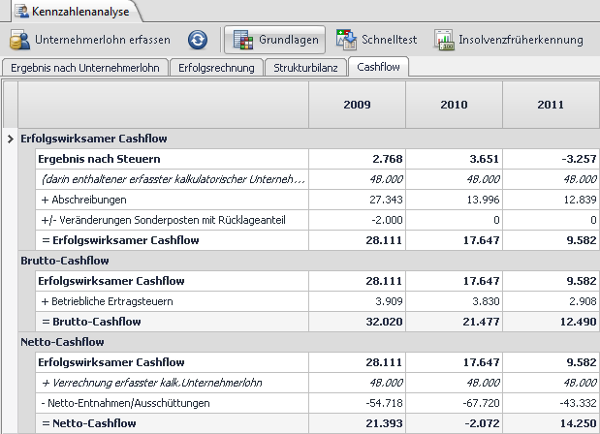Viewport: 600px width, 434px height.
Task: Click the = Erfolgswirksamer Cashflow total label
Action: (120, 240)
